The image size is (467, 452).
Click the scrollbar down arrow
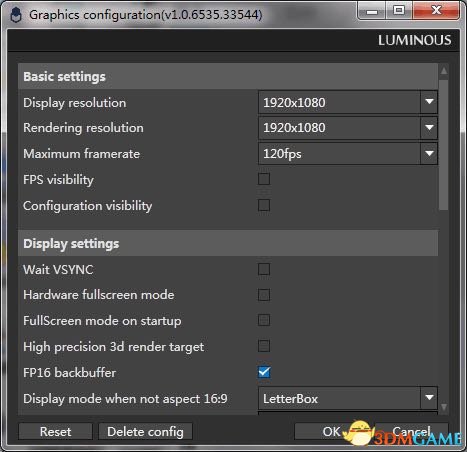point(444,407)
